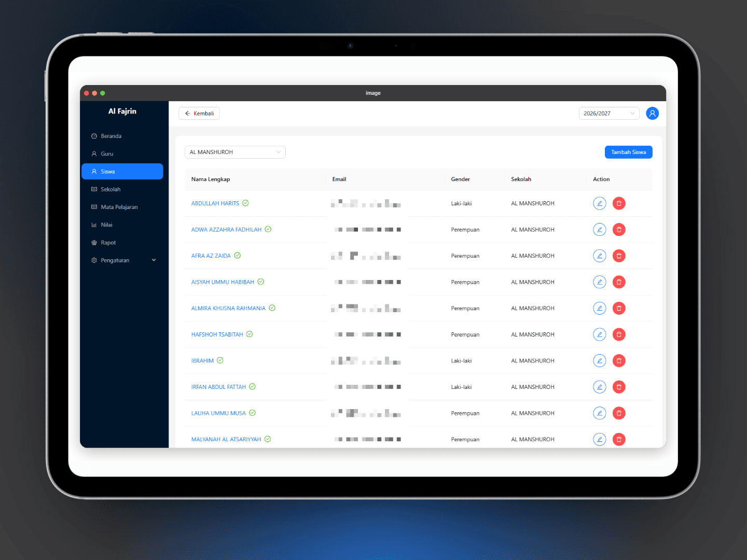Image resolution: width=747 pixels, height=560 pixels.
Task: Click Al Fajrin app title
Action: (122, 111)
